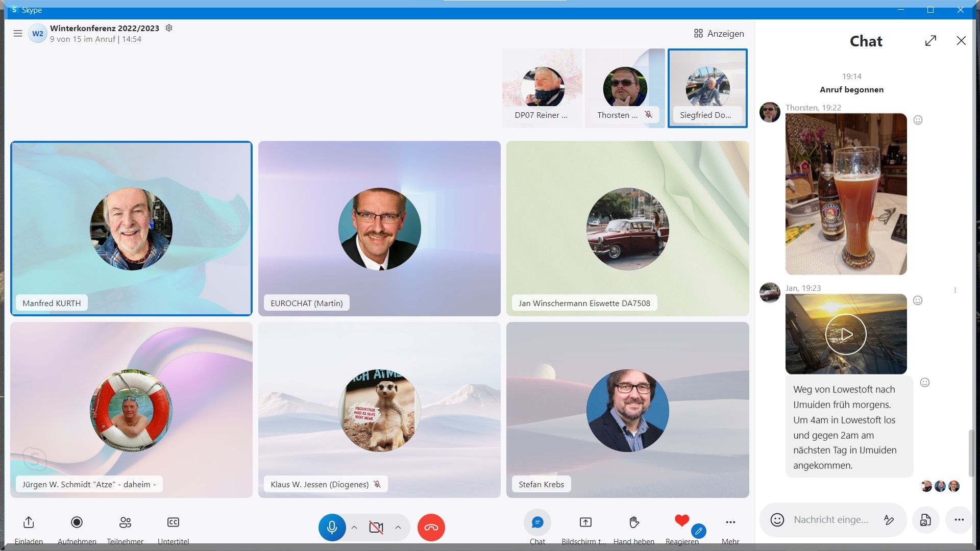Open the Anzeigen view layout dropdown
This screenshot has width=980, height=551.
(719, 34)
